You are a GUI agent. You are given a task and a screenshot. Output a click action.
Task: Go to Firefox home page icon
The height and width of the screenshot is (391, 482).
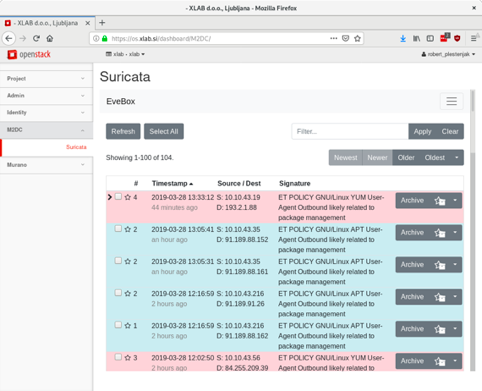coord(50,39)
